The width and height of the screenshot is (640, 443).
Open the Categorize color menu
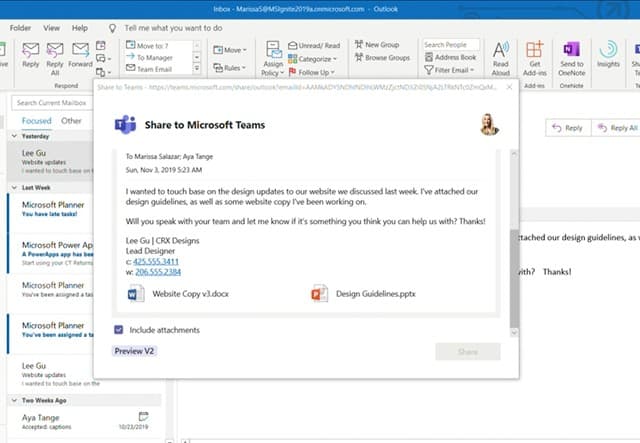(313, 59)
